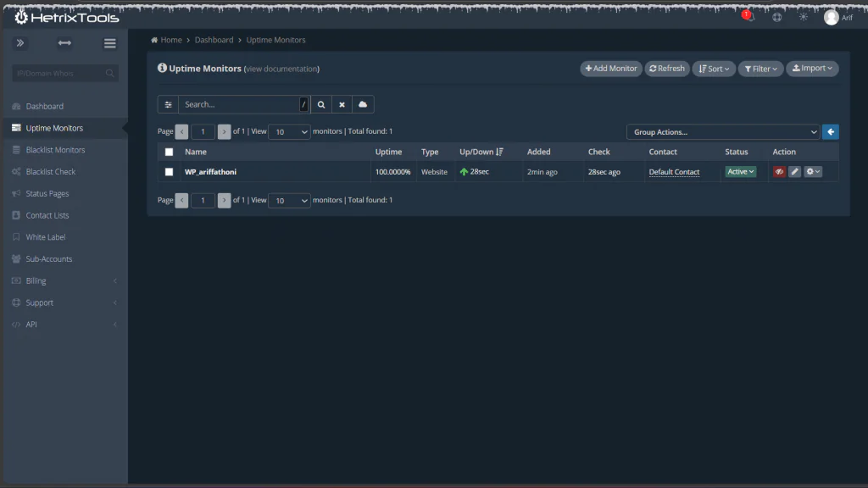The width and height of the screenshot is (868, 488).
Task: Go to next page in bottom pagination
Action: (224, 200)
